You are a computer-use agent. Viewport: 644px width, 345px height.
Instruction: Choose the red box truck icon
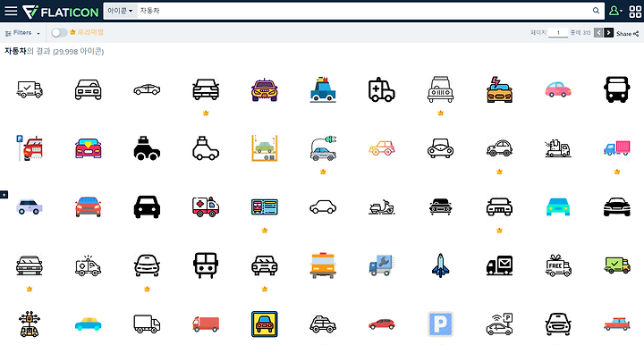(206, 324)
